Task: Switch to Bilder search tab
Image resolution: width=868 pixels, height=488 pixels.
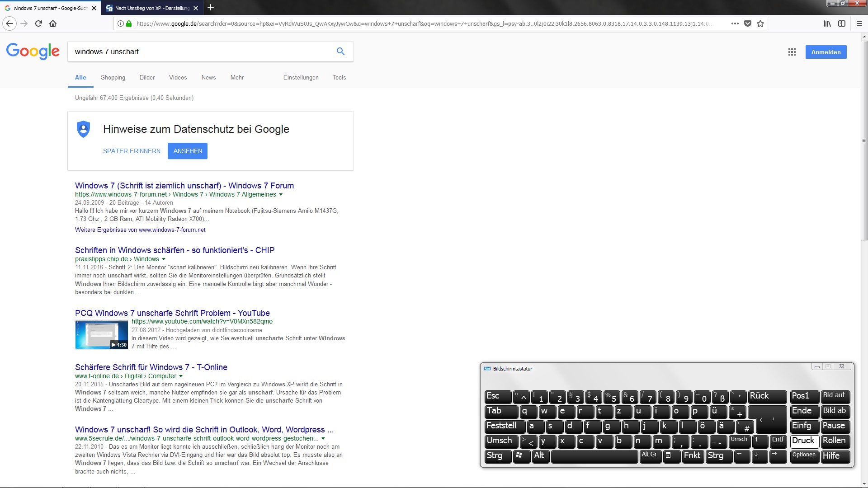Action: point(147,78)
